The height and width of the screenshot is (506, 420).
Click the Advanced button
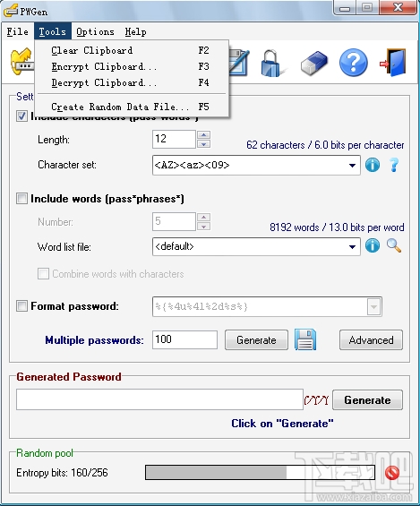point(371,339)
